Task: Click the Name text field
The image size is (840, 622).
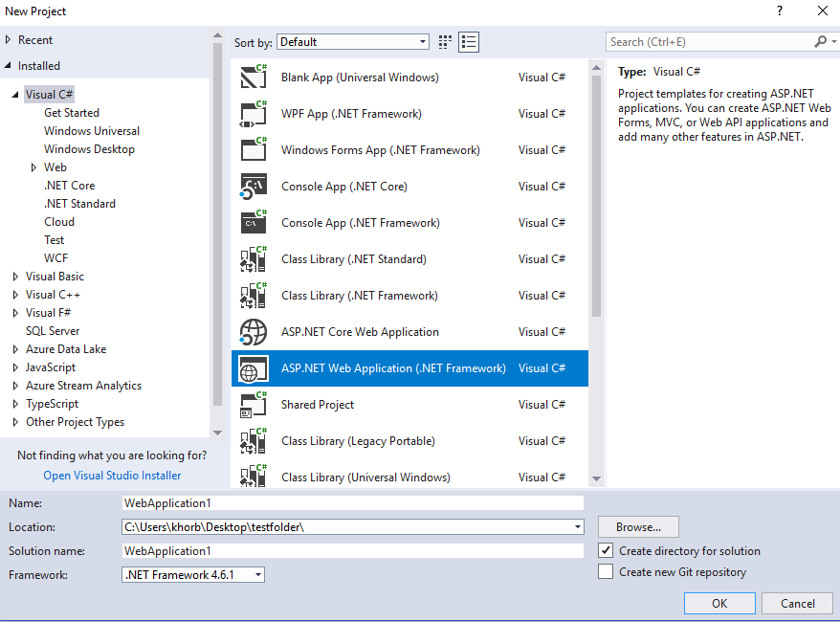Action: pos(352,503)
